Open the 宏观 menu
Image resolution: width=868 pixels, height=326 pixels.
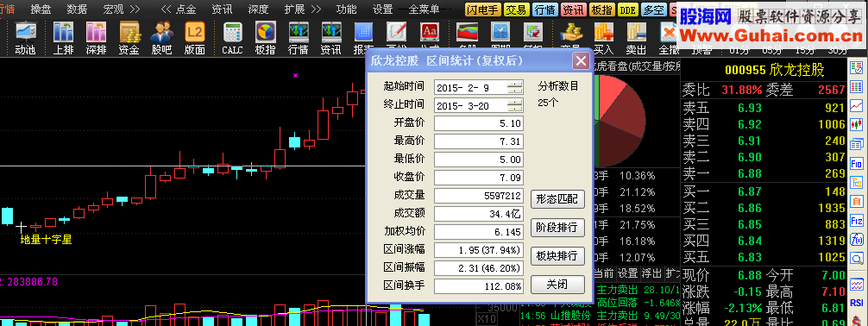click(x=114, y=9)
